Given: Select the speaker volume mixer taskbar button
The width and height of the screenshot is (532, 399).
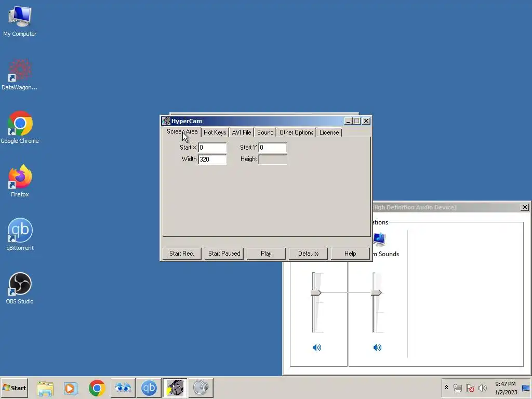Looking at the screenshot, I should click(x=201, y=388).
